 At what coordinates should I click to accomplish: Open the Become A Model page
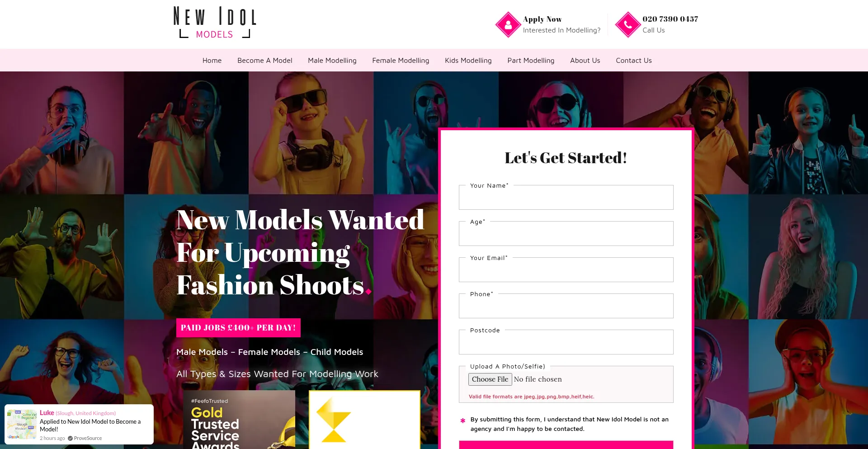pos(265,60)
